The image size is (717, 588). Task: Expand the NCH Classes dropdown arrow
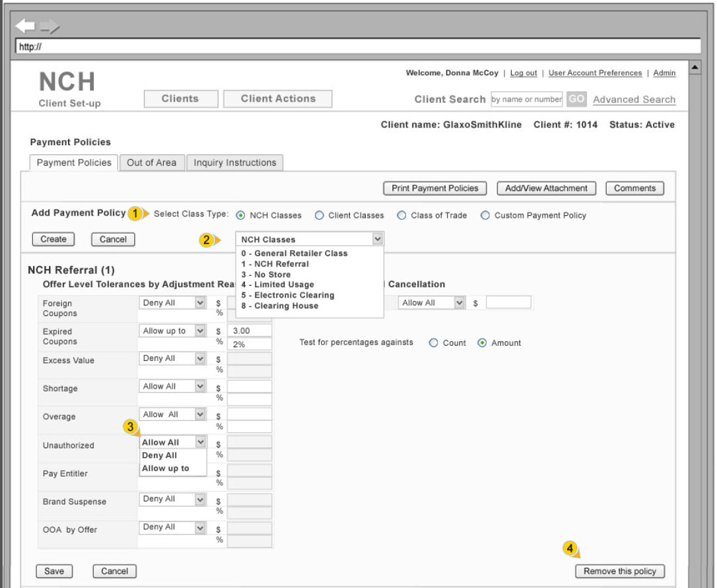(376, 239)
